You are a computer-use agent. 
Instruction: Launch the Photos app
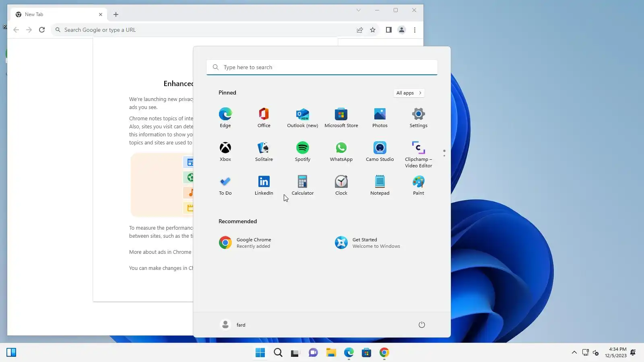380,118
